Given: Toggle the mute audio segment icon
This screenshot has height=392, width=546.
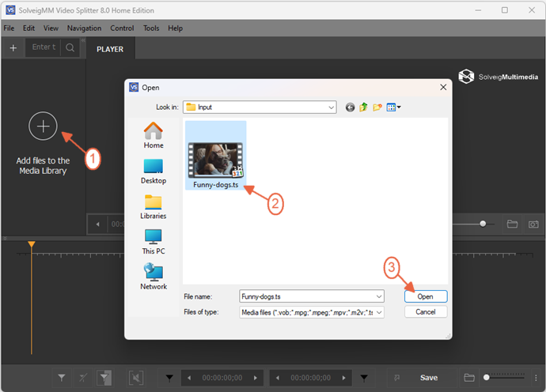Looking at the screenshot, I should click(136, 378).
